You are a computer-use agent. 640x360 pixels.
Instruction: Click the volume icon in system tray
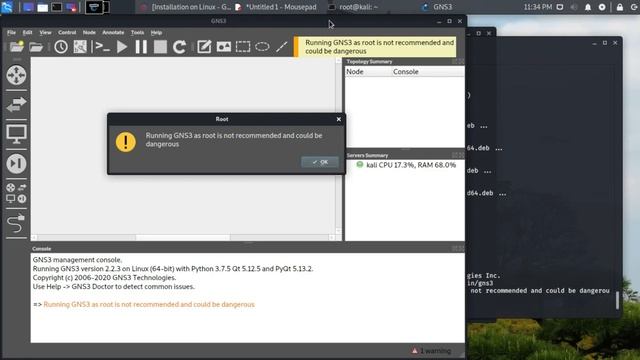coord(574,7)
